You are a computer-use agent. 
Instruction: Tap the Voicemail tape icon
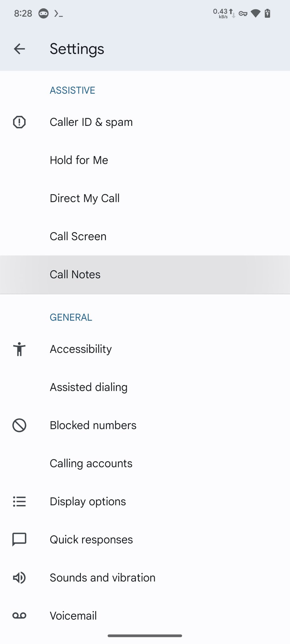click(19, 616)
